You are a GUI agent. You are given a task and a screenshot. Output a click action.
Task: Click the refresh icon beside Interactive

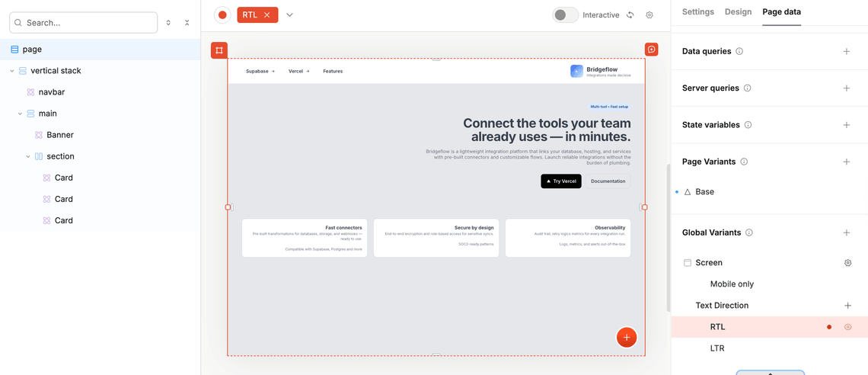[630, 14]
